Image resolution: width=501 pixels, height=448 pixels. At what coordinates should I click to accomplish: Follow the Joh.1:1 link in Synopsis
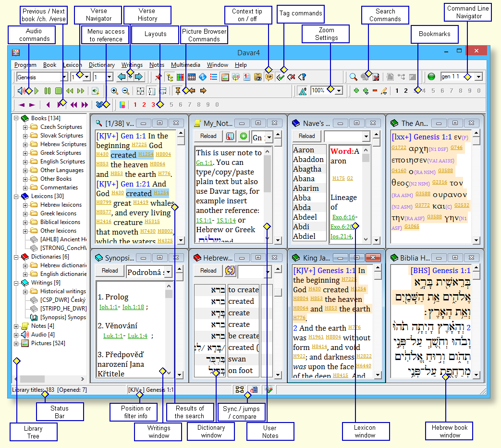(108, 307)
